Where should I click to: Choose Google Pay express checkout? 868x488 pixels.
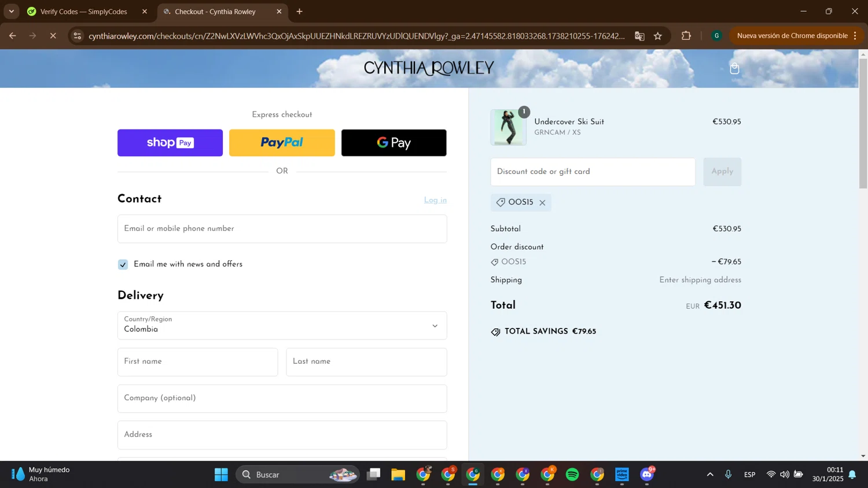click(x=393, y=143)
